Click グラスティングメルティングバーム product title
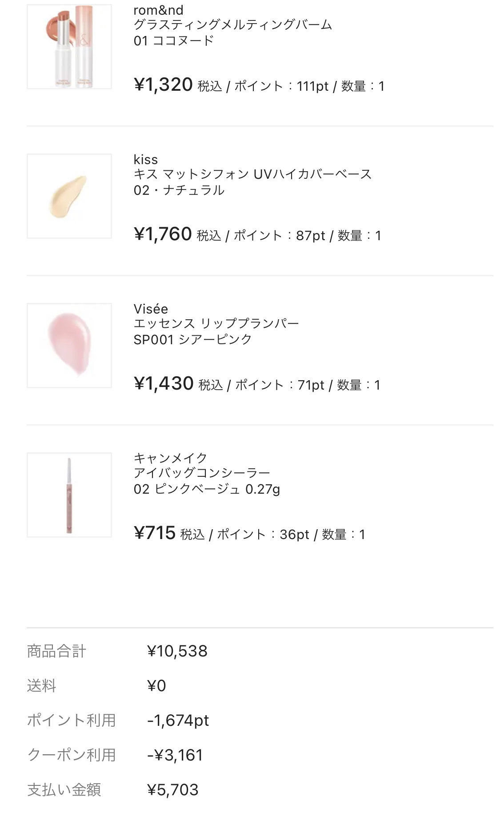Screen dimensions: 504x813 click(x=232, y=25)
